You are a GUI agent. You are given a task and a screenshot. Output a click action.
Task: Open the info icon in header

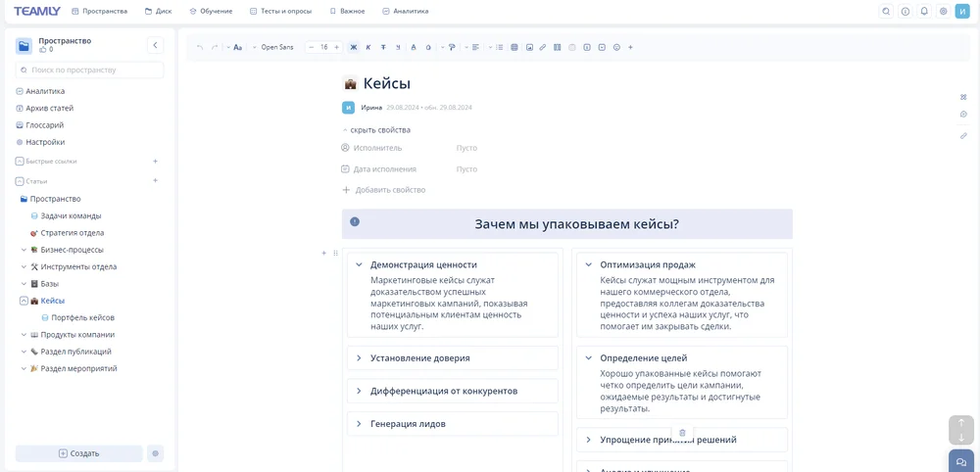[905, 11]
